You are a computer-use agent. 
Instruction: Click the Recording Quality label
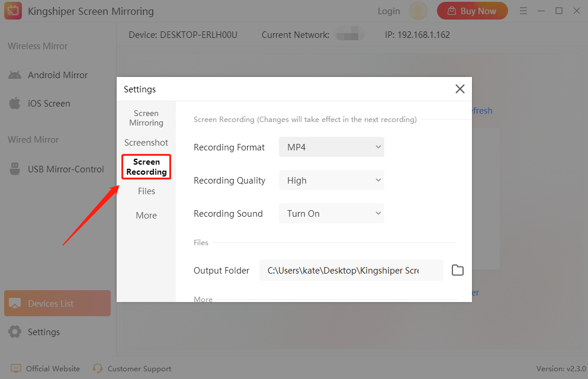(x=230, y=180)
